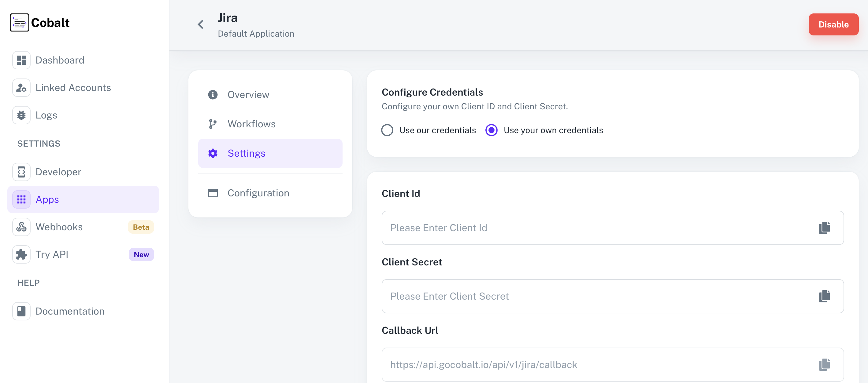Image resolution: width=868 pixels, height=383 pixels.
Task: Click the Disable button
Action: point(834,24)
